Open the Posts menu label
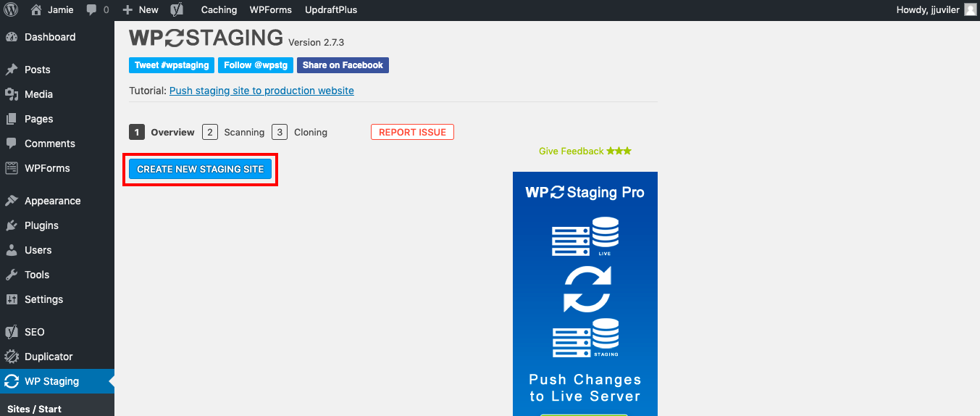 38,70
